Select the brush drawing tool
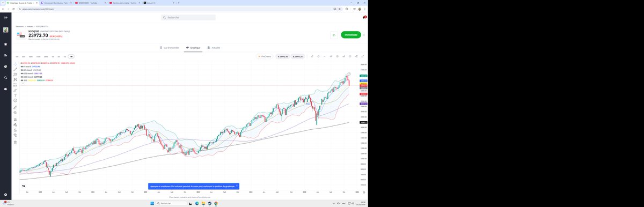644x207 pixels. point(15,90)
